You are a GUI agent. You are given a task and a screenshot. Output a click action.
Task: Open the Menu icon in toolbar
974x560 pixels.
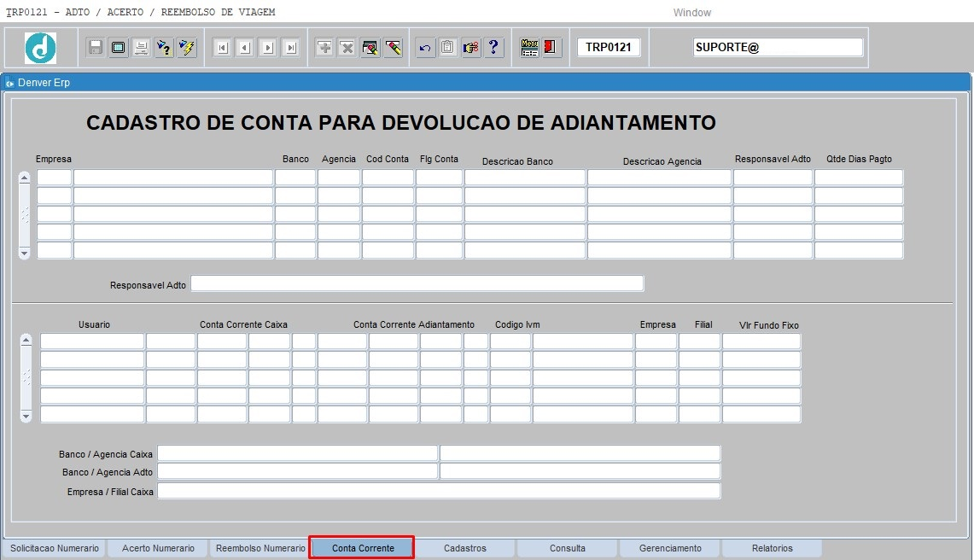click(x=529, y=48)
